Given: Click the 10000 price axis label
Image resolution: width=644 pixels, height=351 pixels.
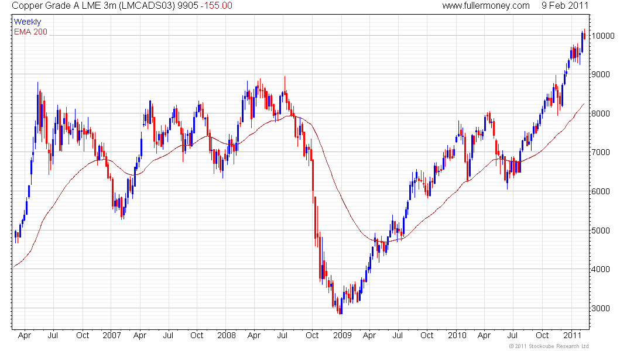Looking at the screenshot, I should (602, 36).
